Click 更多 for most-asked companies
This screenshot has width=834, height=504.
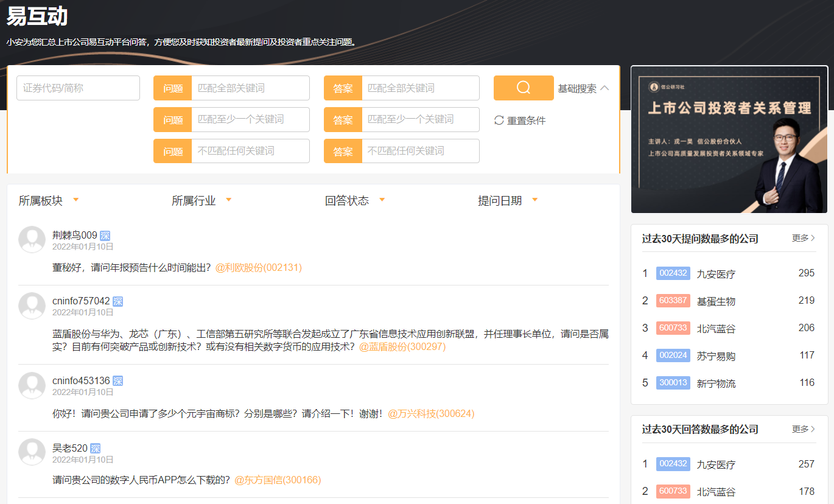(x=804, y=238)
